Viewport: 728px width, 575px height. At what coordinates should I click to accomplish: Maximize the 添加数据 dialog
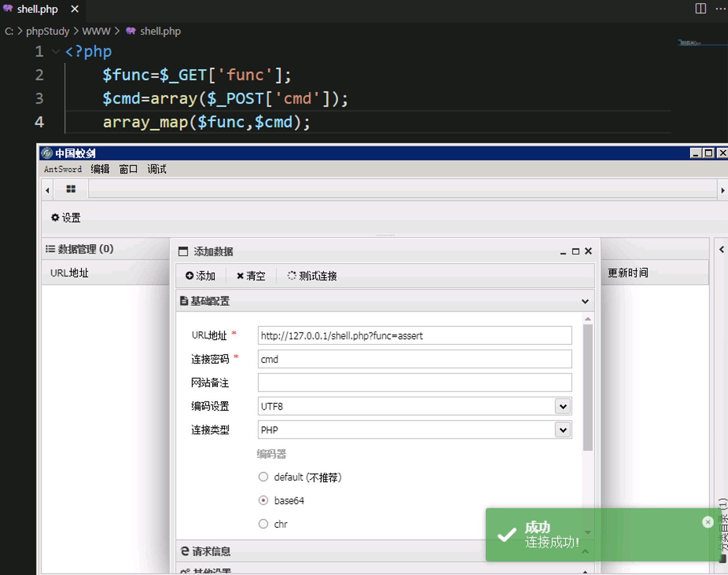point(575,251)
